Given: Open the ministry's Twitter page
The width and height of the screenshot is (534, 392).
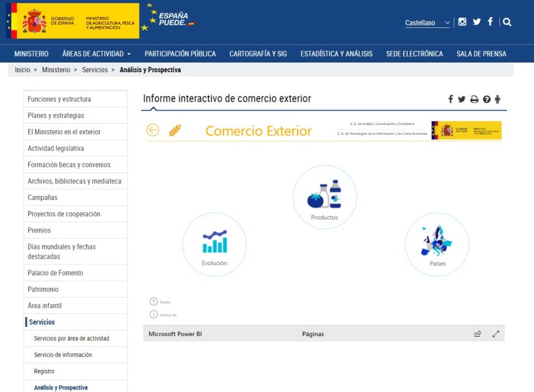Looking at the screenshot, I should tap(477, 21).
